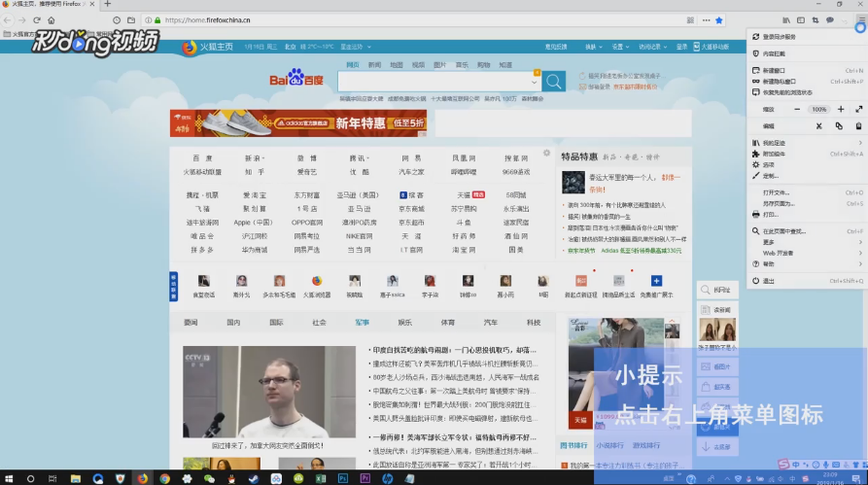Choose Exit entry with power icon

click(808, 281)
